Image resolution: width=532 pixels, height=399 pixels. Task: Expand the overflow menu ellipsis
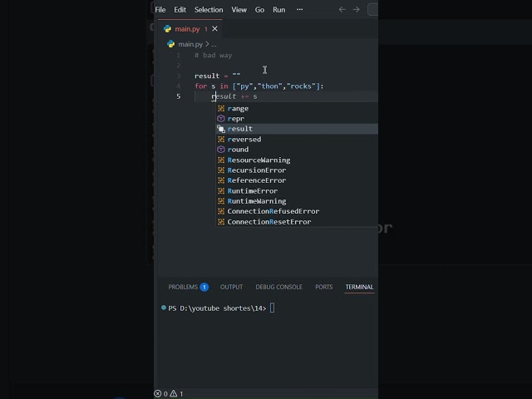click(299, 9)
